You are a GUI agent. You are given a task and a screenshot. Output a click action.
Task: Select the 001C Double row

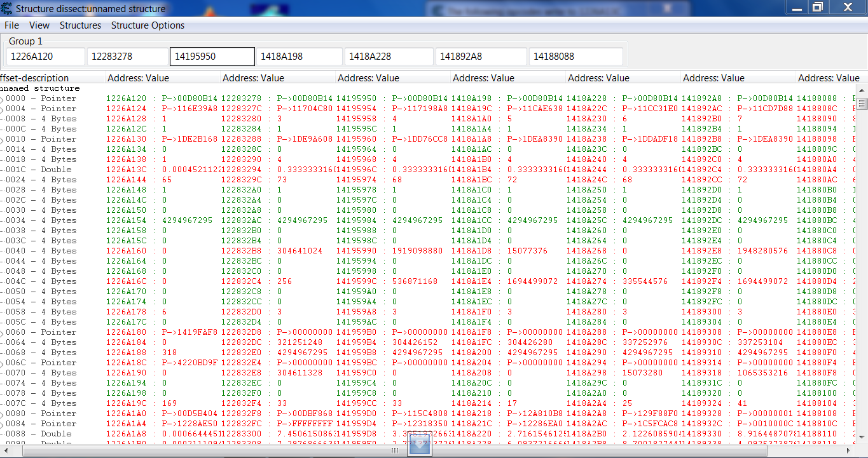38,170
